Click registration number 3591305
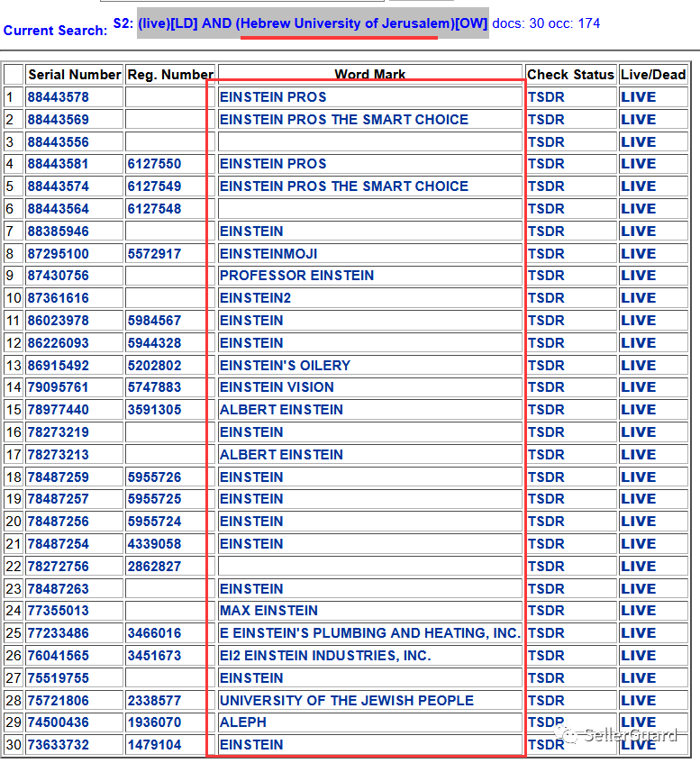 pos(154,409)
